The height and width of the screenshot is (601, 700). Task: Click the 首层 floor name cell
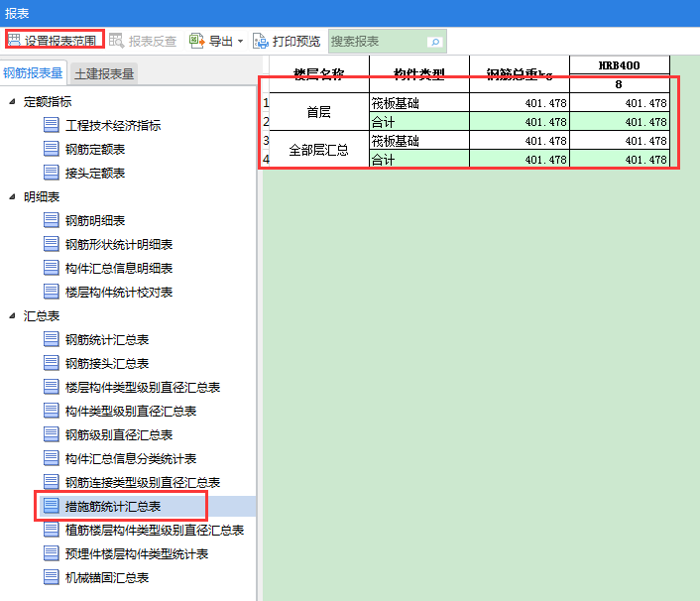point(318,112)
